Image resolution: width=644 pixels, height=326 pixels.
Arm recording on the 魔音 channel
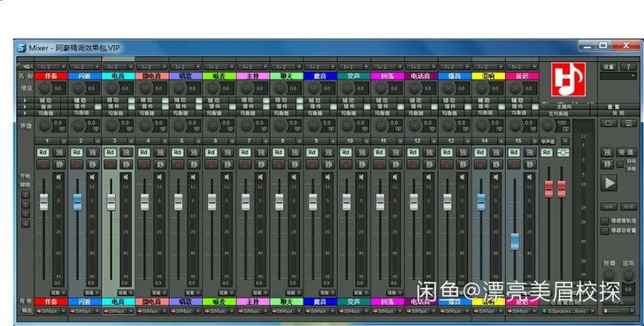(312, 164)
